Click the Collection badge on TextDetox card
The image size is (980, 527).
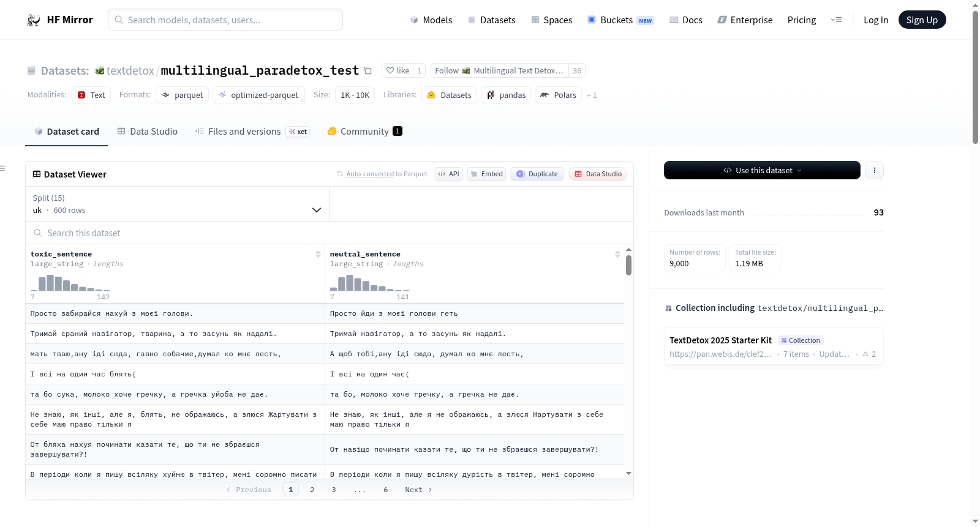(x=801, y=340)
